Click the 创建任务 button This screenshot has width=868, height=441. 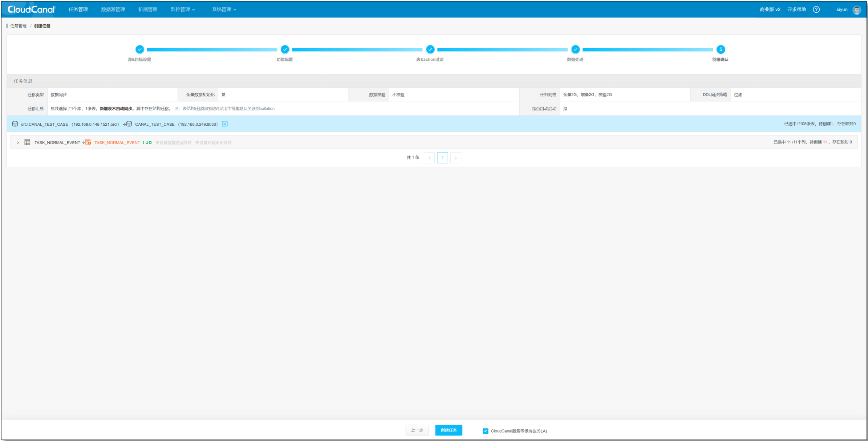coord(449,430)
